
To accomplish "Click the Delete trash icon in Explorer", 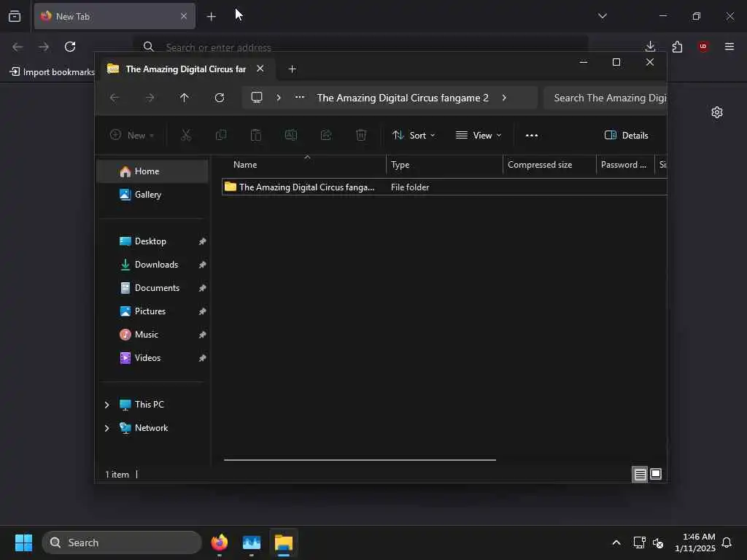I will [x=361, y=135].
